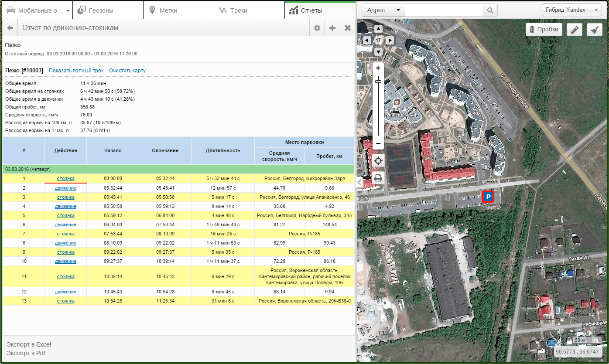Image resolution: width=609 pixels, height=364 pixels.
Task: Click the Общий пробег value 358.68
Action: 87,107
